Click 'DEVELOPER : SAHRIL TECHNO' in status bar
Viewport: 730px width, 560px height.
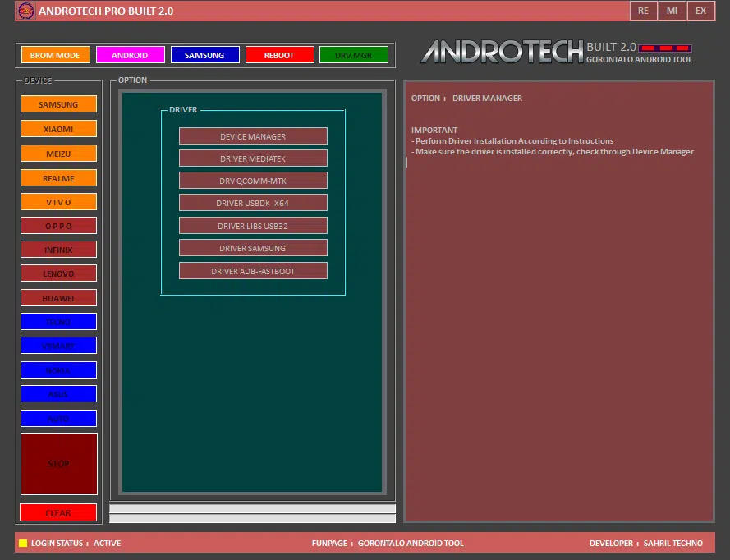coord(646,543)
